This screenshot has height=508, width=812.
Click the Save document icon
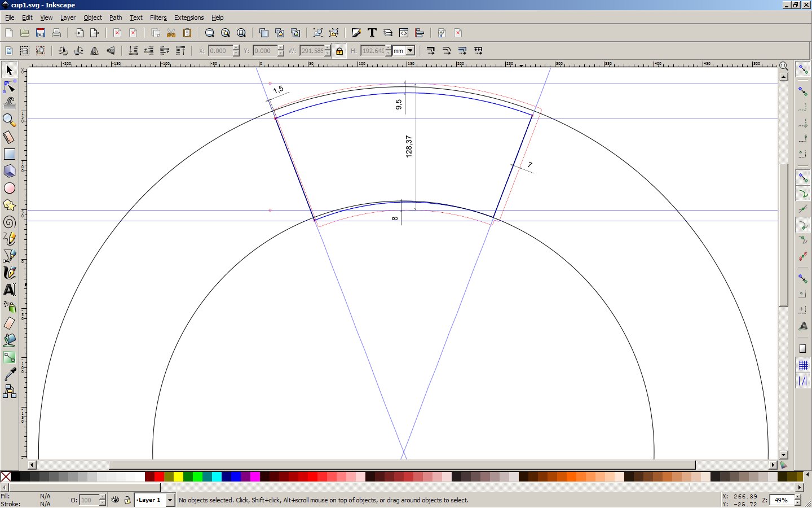point(41,33)
